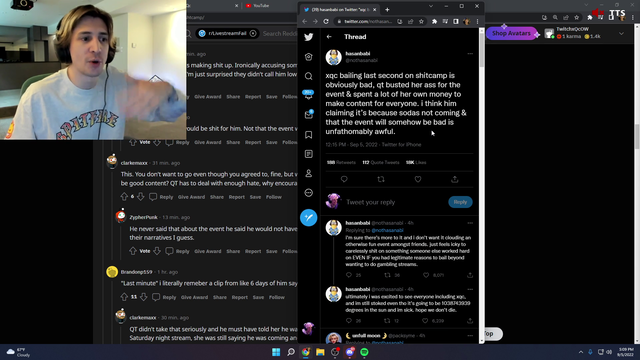Open the Twitter bird logo home link

pyautogui.click(x=309, y=37)
